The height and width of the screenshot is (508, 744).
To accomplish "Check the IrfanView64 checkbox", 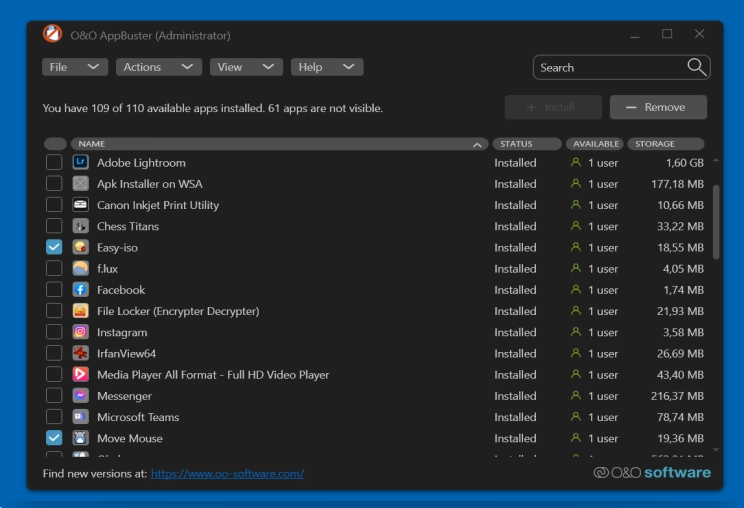I will (x=54, y=353).
